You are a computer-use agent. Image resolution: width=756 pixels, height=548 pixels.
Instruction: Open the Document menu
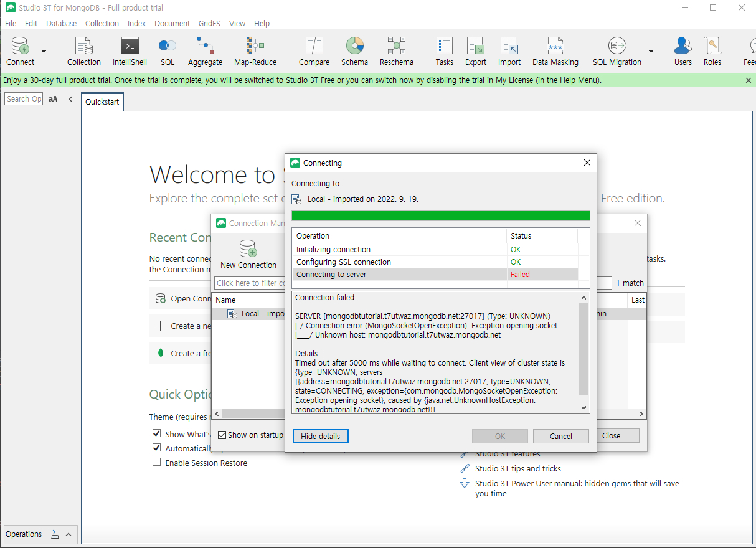(172, 23)
